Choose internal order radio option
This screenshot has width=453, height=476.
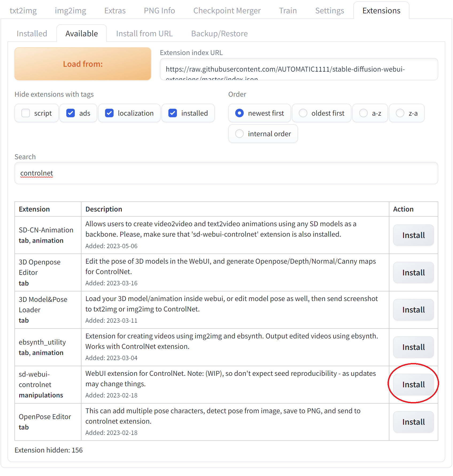pos(239,134)
